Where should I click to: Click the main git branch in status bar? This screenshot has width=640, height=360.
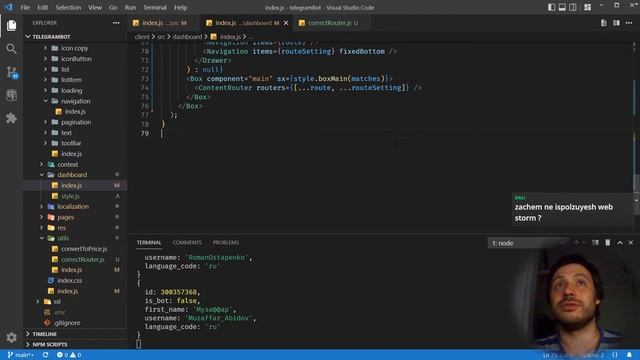click(20, 355)
